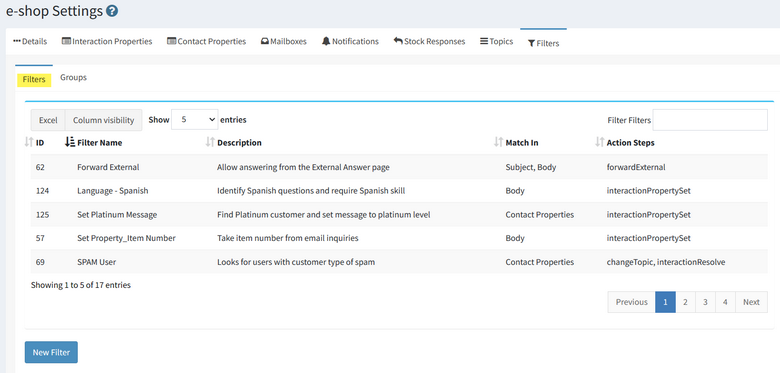Sort by Description using its arrow icon
The height and width of the screenshot is (373, 780).
(x=210, y=143)
